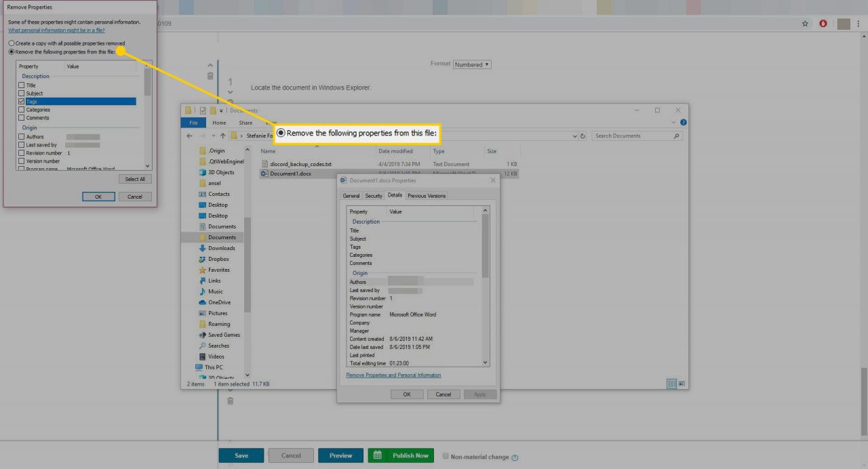Image resolution: width=868 pixels, height=469 pixels.
Task: Expand the Explorer ribbon with the chevron
Action: point(673,123)
